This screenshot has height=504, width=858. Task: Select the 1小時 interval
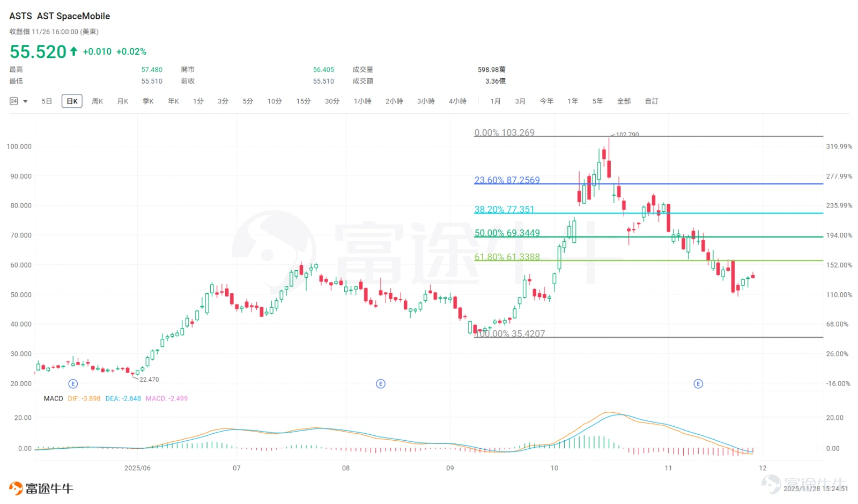(x=363, y=101)
